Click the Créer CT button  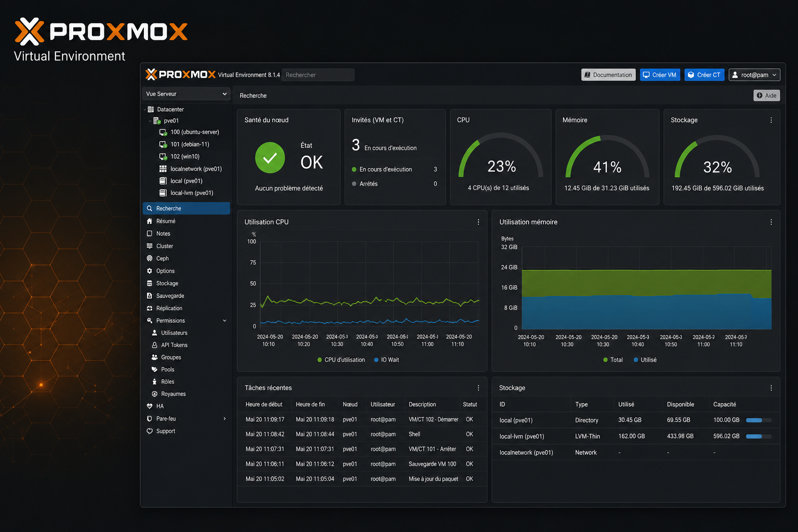click(x=704, y=75)
